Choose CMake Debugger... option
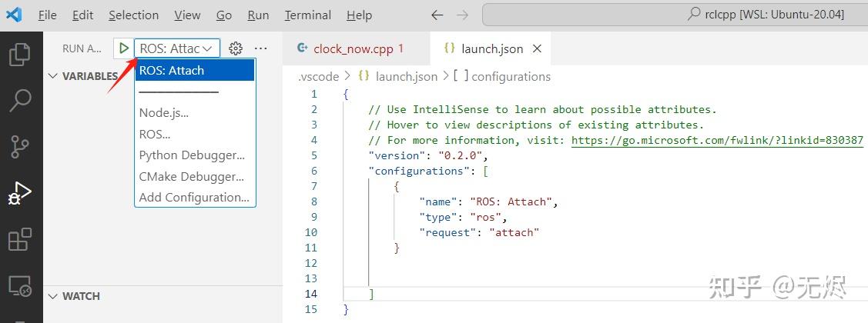The width and height of the screenshot is (868, 323). pos(195,176)
